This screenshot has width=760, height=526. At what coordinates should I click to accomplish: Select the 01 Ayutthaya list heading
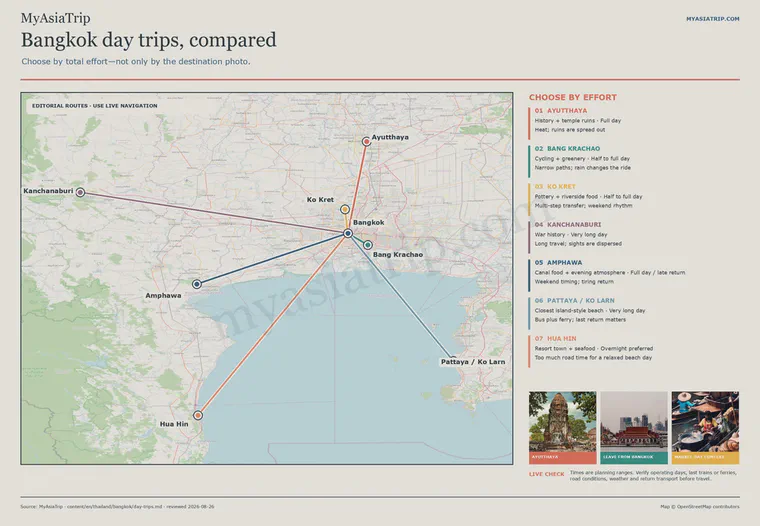click(x=561, y=111)
